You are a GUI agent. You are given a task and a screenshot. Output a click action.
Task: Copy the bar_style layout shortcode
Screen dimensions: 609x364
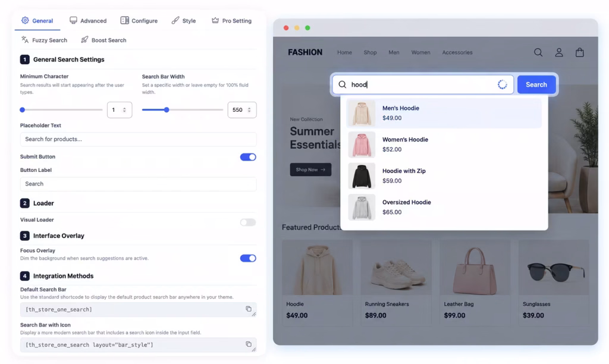coord(249,344)
